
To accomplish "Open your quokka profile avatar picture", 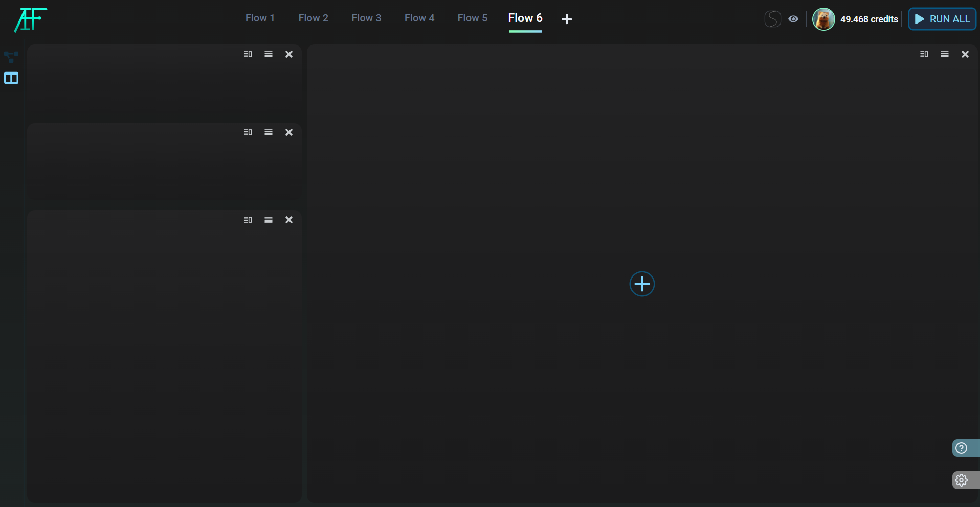I will (823, 19).
